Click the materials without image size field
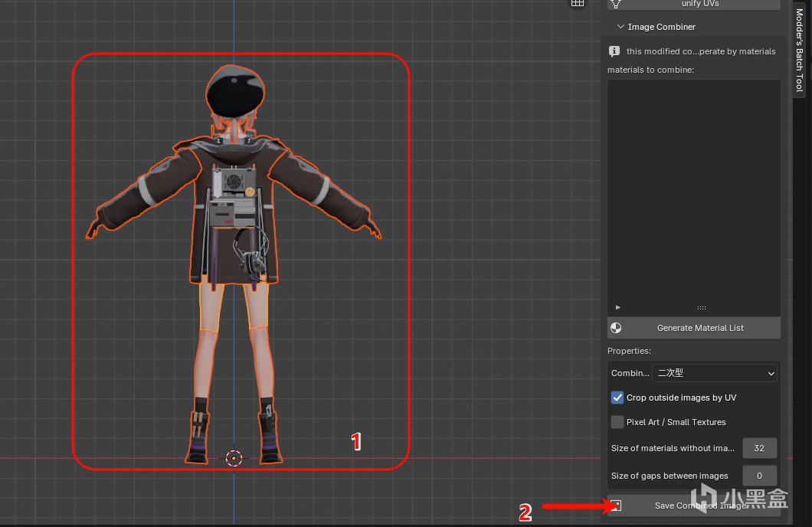 pos(759,448)
